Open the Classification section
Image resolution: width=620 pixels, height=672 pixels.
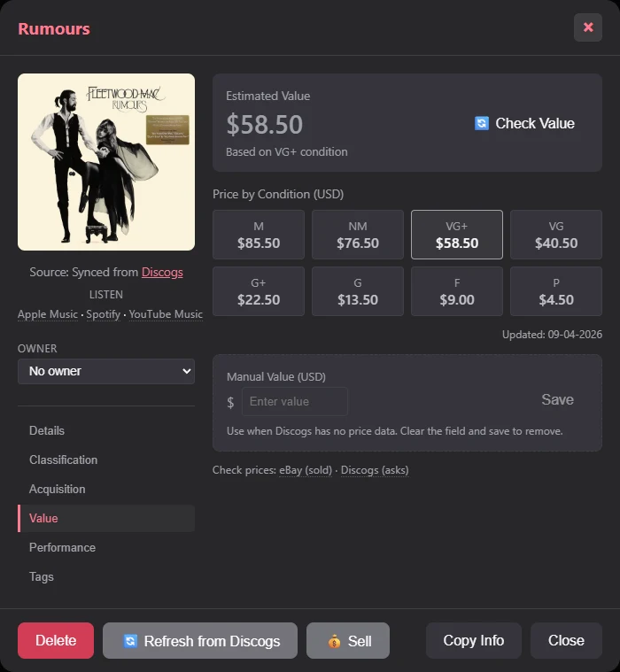106,460
